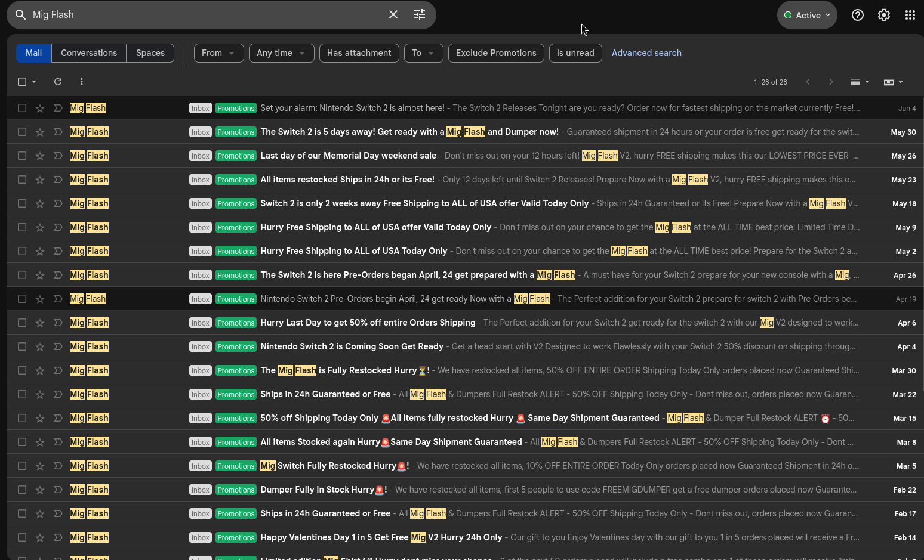The height and width of the screenshot is (560, 924).
Task: Open Settings gear icon
Action: click(x=884, y=15)
